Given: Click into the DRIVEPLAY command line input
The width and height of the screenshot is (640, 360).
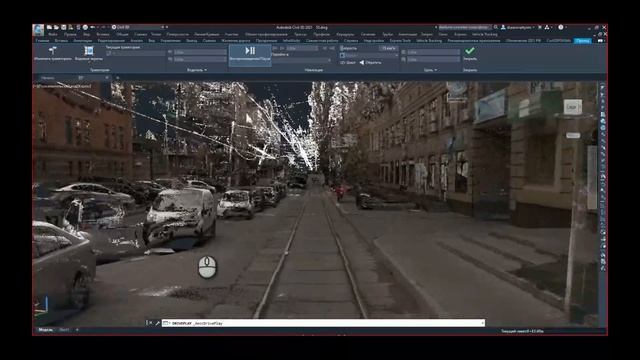Looking at the screenshot, I should 322,323.
